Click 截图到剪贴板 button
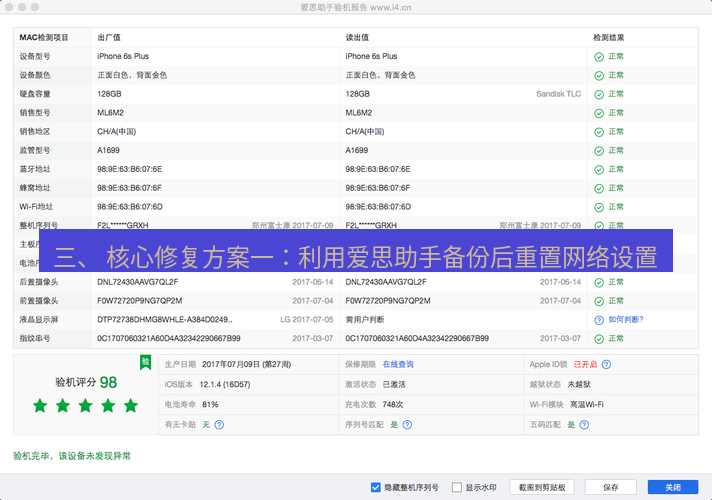This screenshot has height=500, width=712. tap(542, 487)
